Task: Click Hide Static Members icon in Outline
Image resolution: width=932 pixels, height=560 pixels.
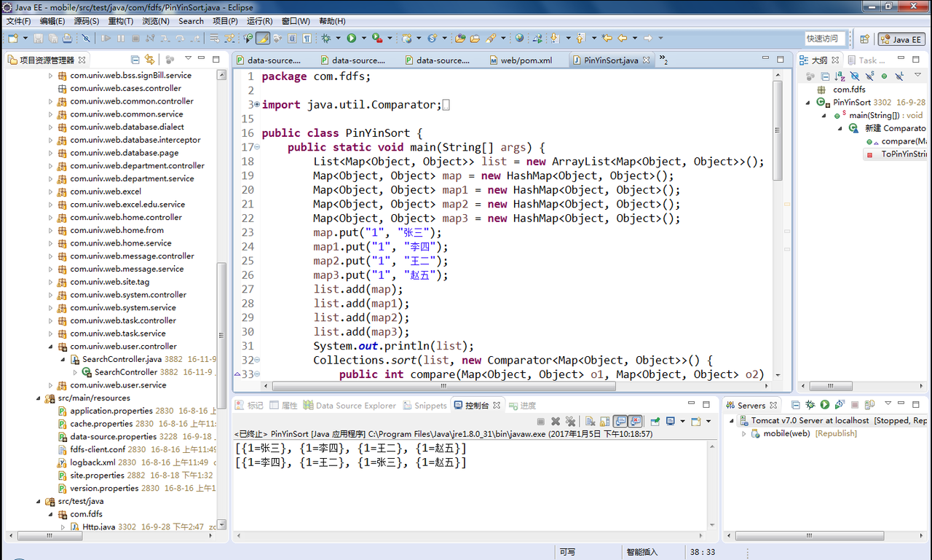Action: pyautogui.click(x=869, y=76)
